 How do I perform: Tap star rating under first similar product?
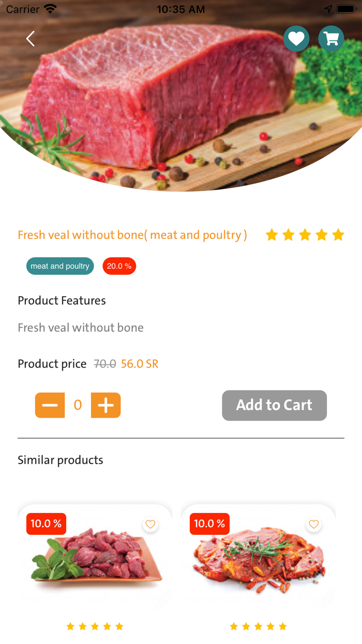click(x=95, y=626)
